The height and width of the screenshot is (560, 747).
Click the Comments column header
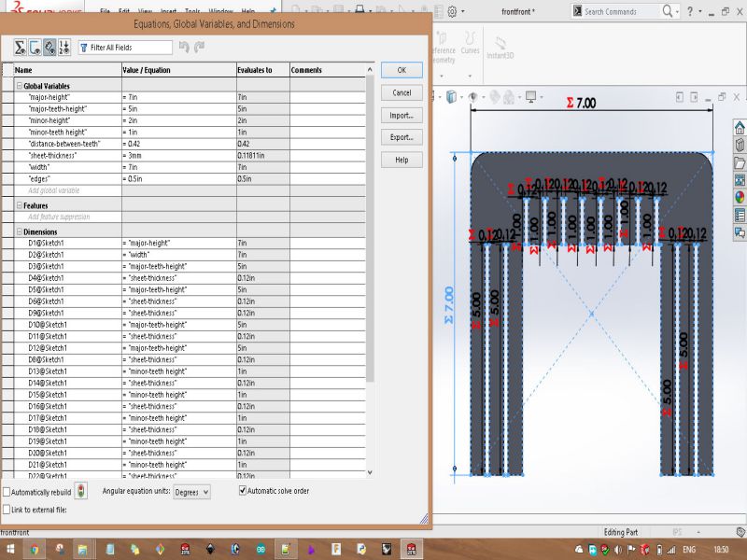coord(328,70)
